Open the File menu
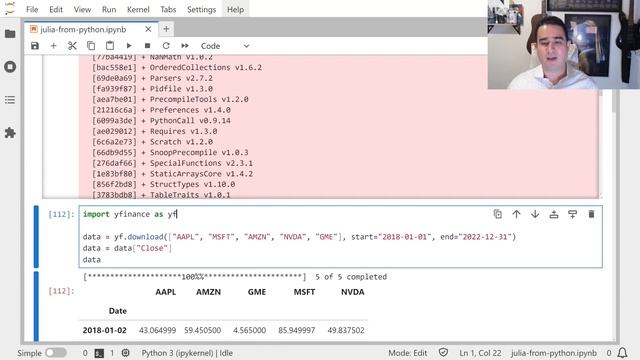640x360 pixels. click(32, 9)
